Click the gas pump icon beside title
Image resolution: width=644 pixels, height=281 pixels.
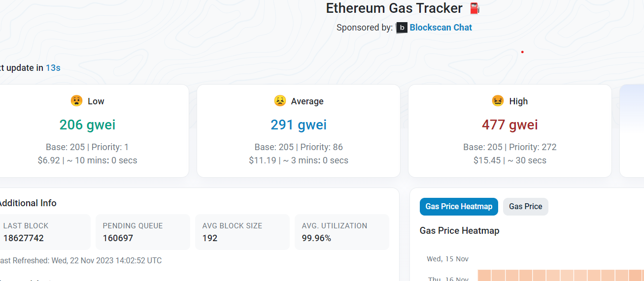click(475, 8)
